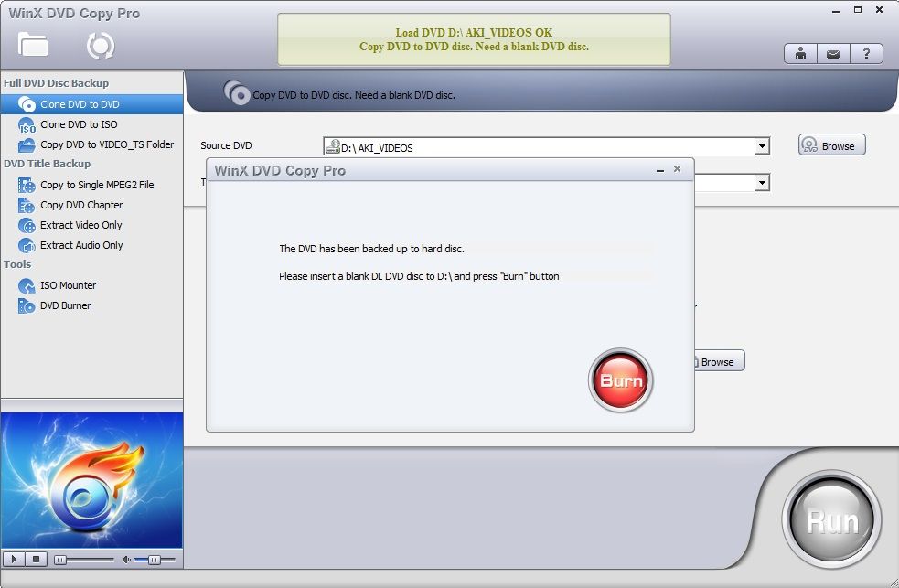Viewport: 899px width, 588px height.
Task: Click 'The DVD has been backed up' message
Action: (371, 249)
